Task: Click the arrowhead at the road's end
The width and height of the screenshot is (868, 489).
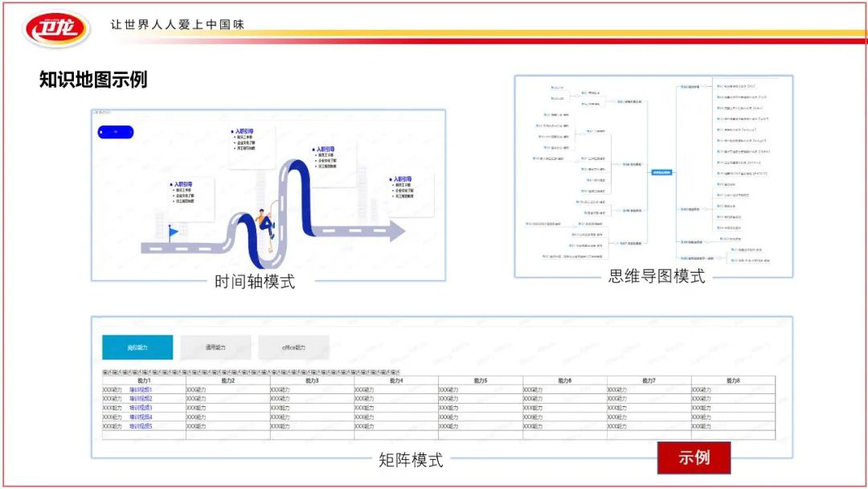Action: [x=396, y=232]
